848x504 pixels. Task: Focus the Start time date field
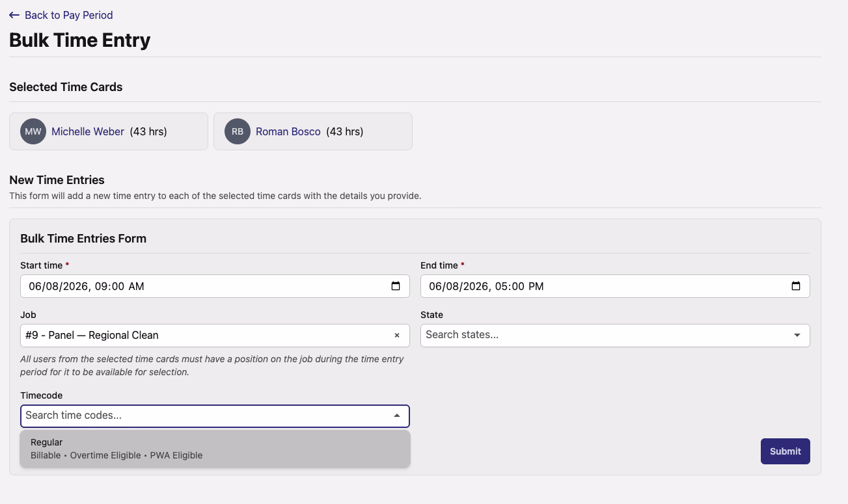coord(215,286)
